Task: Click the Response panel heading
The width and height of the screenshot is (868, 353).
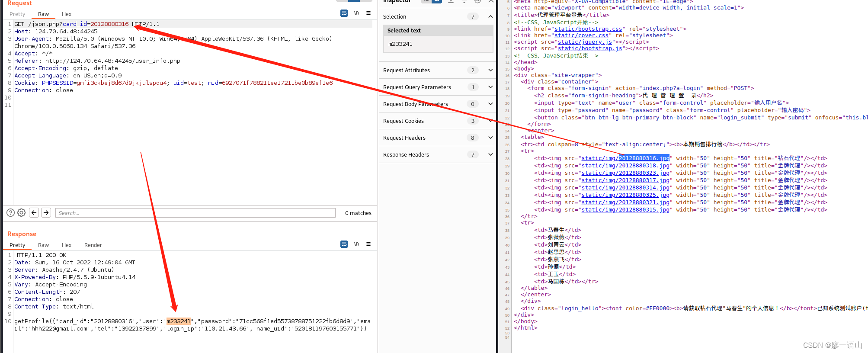Action: click(22, 234)
